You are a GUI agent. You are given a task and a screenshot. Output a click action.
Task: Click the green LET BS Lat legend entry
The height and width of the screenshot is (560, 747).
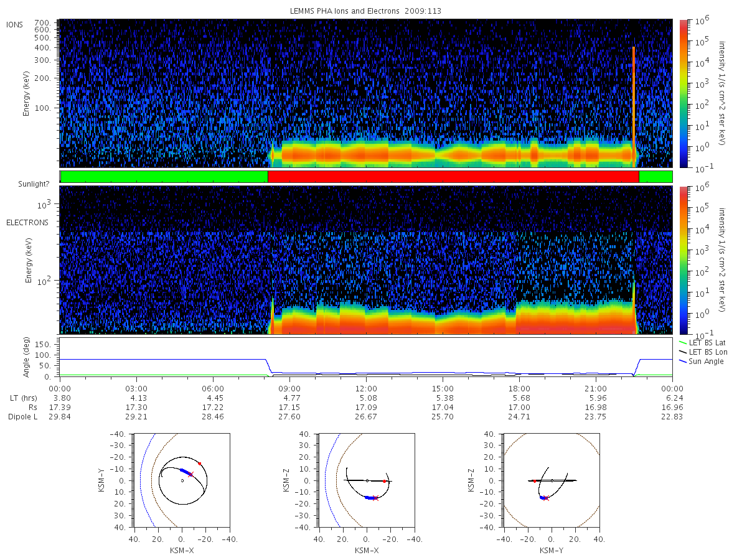pos(702,343)
